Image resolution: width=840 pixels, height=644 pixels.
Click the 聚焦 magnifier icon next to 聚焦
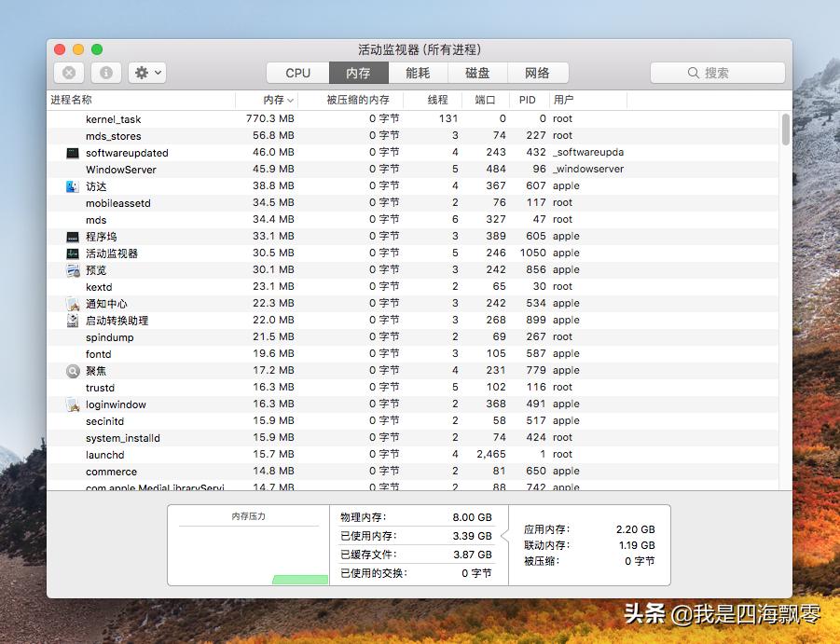pos(72,370)
